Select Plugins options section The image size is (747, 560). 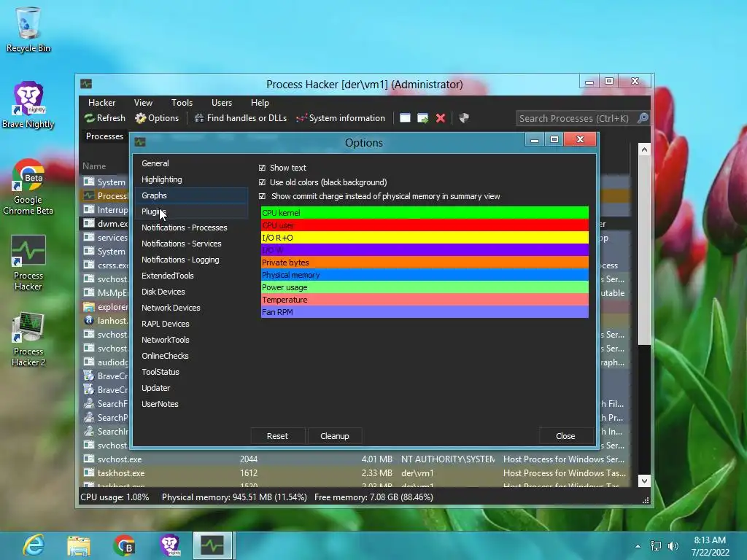(x=192, y=211)
